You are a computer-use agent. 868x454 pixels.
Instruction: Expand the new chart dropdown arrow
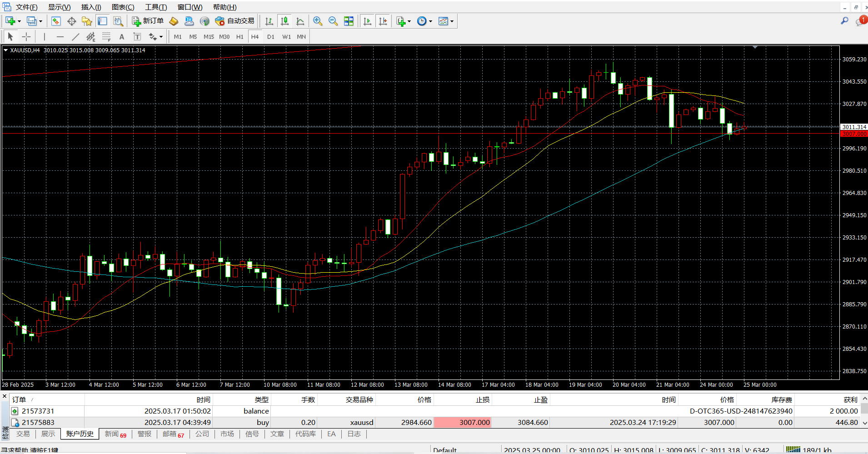(x=19, y=21)
